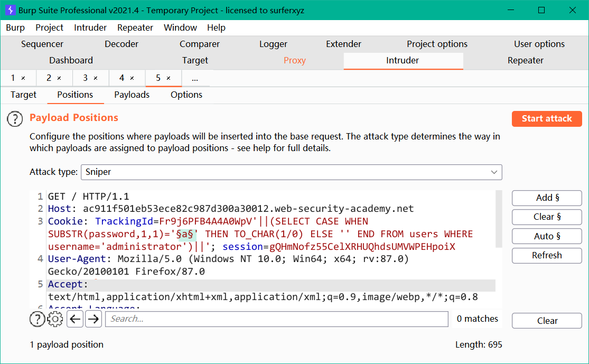The height and width of the screenshot is (364, 589).
Task: Click the Start attack button
Action: pos(547,119)
